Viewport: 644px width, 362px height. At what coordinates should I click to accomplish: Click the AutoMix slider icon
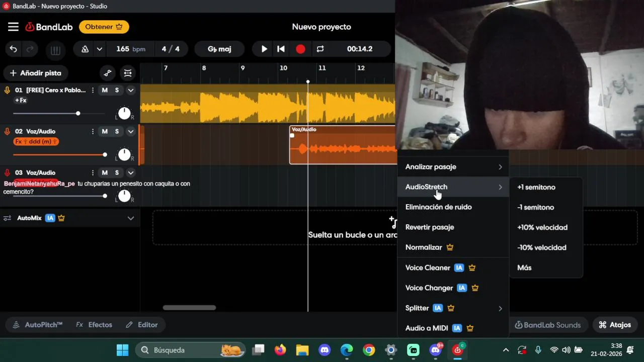(8, 218)
